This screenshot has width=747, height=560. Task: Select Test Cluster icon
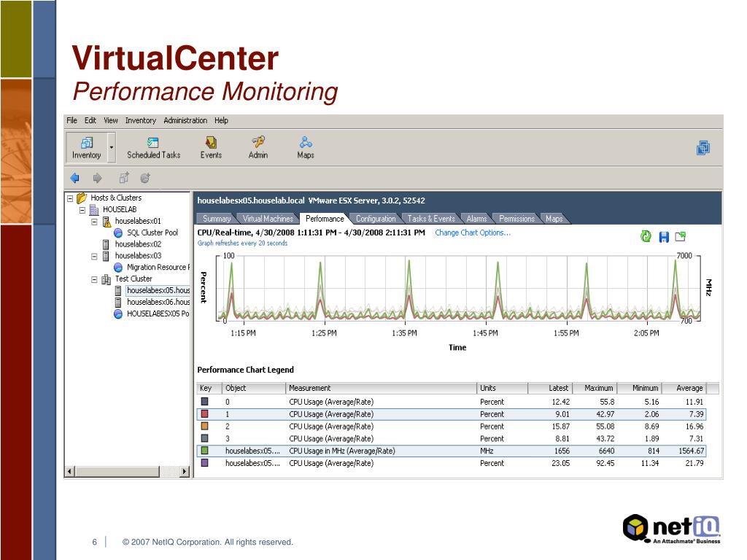click(x=107, y=279)
